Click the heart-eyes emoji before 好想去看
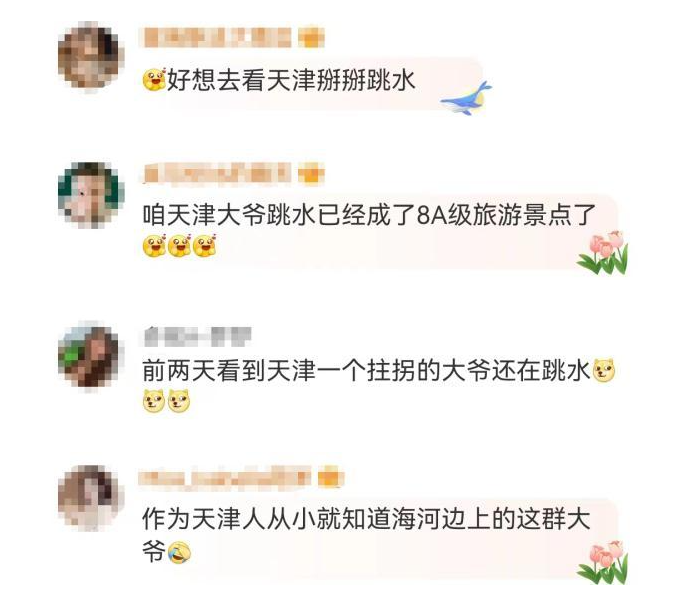Viewport: 678px width, 605px height. (x=154, y=79)
